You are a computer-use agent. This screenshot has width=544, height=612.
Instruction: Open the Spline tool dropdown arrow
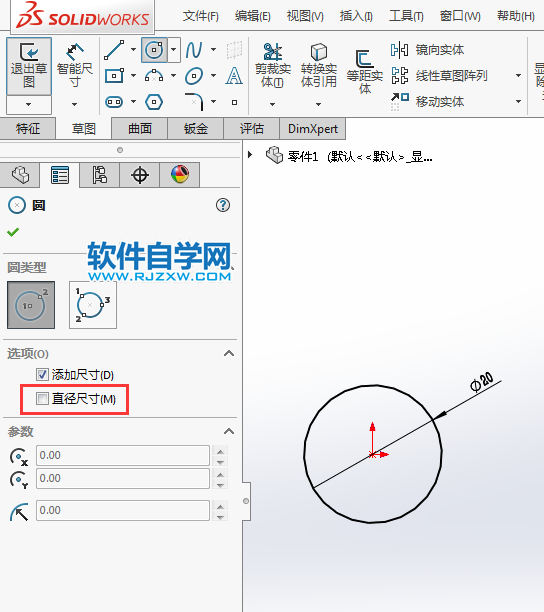point(213,50)
